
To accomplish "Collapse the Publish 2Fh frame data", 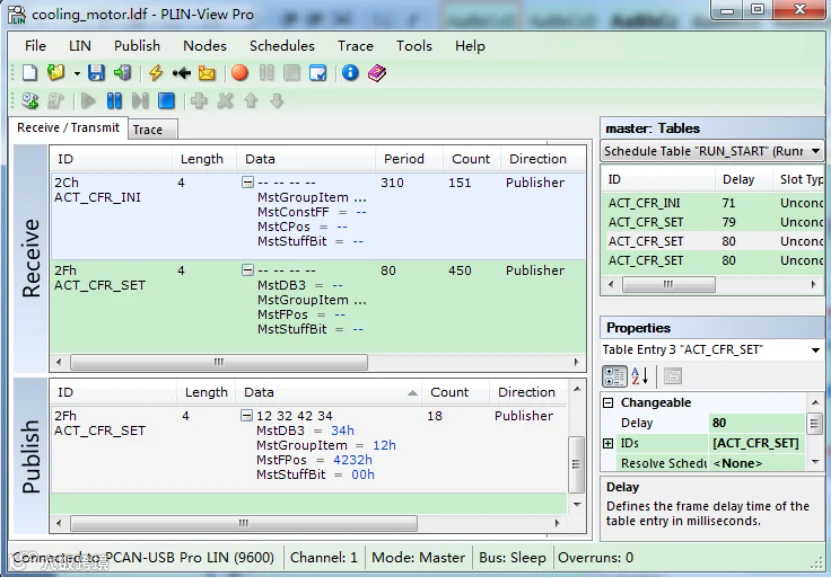I will [246, 415].
